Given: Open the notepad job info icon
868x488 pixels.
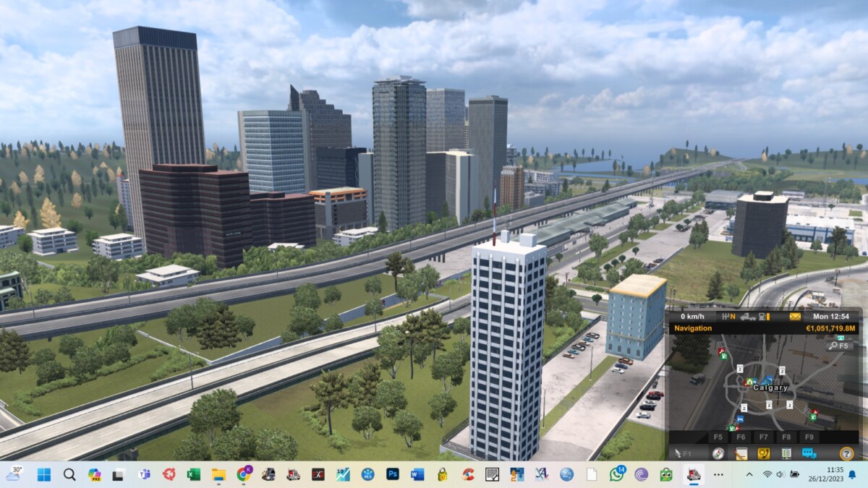Looking at the screenshot, I should [741, 453].
